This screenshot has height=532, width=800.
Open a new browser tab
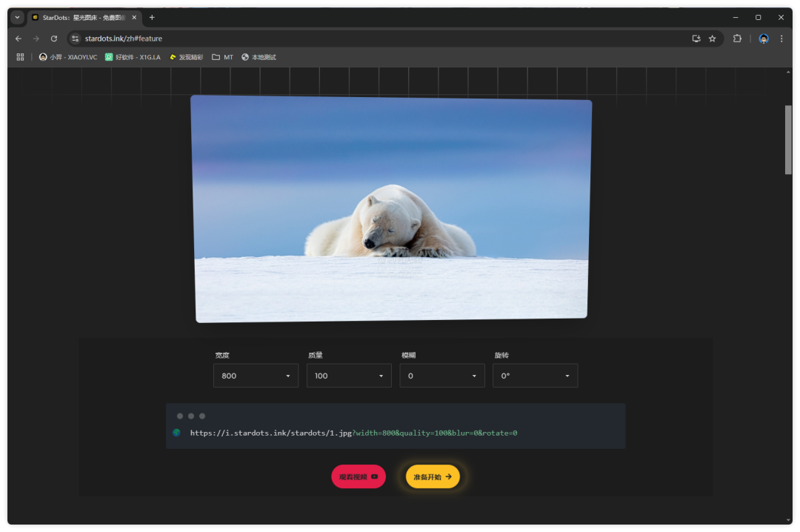coord(152,17)
